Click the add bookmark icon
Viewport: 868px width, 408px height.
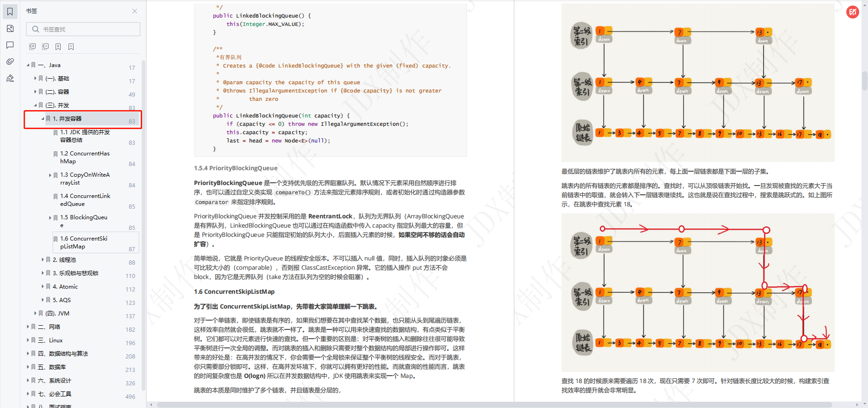point(58,47)
